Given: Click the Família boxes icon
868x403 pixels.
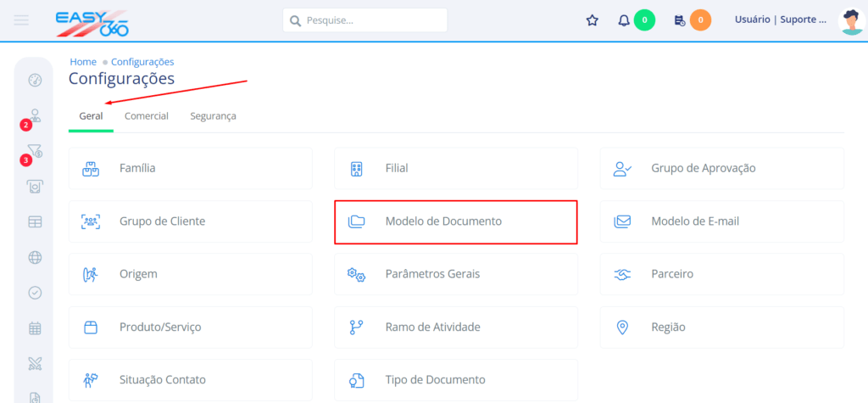Looking at the screenshot, I should pos(90,169).
